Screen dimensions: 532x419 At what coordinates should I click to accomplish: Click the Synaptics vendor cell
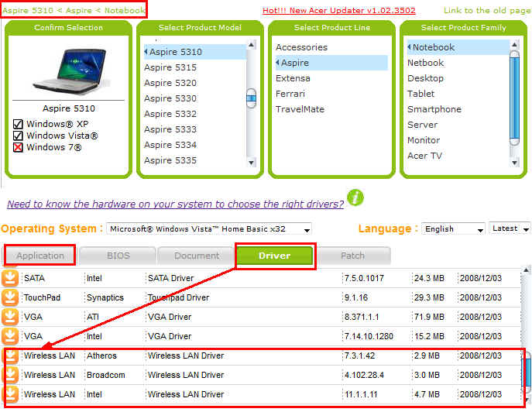pos(105,297)
